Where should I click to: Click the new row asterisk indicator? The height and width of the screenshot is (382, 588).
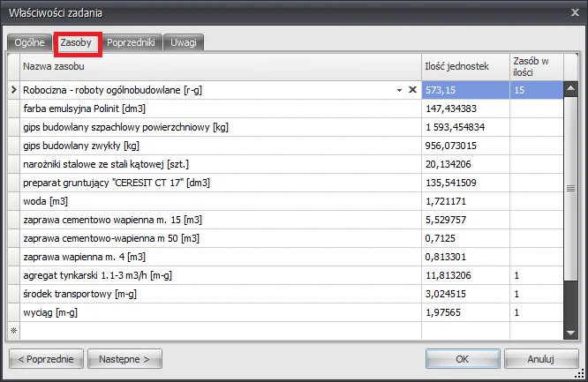[x=13, y=330]
